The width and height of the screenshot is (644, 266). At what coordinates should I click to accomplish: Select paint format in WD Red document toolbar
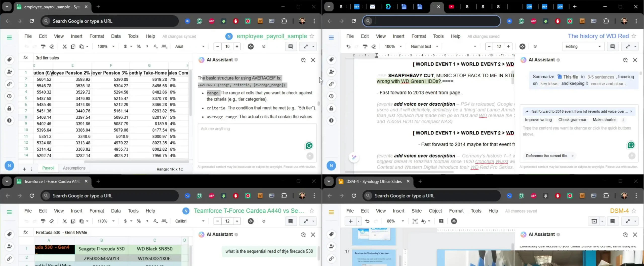[x=365, y=46]
